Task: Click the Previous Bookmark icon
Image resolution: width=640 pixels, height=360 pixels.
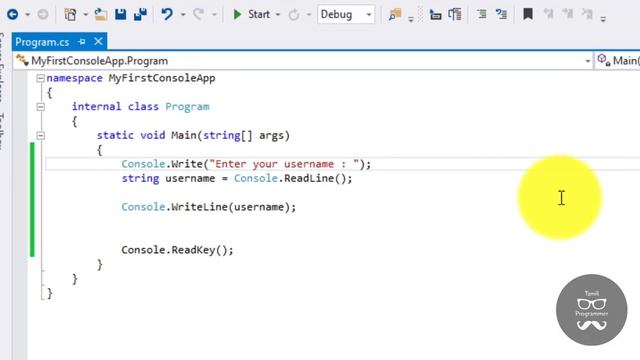Action: tap(549, 15)
